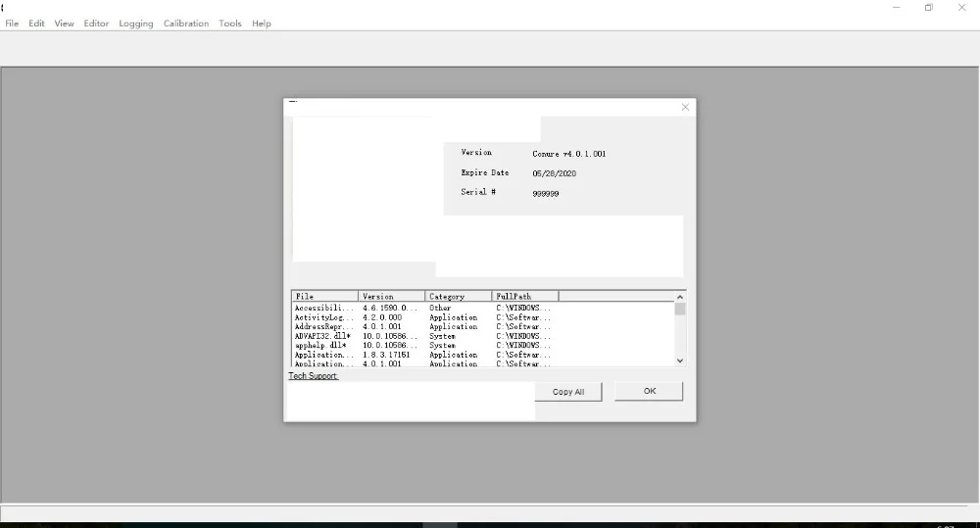Open the Editor menu
Image resolution: width=980 pixels, height=528 pixels.
[96, 24]
